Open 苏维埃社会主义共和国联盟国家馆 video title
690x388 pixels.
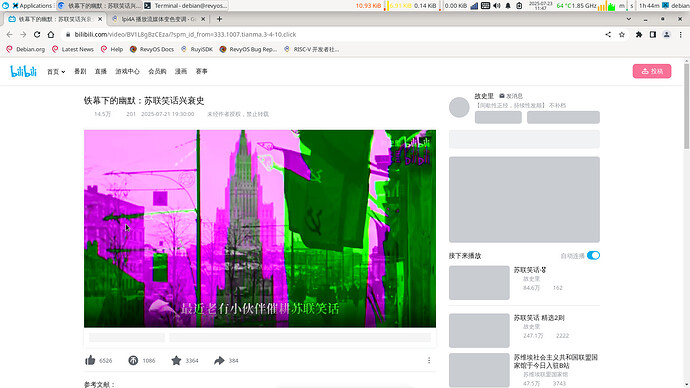point(555,361)
